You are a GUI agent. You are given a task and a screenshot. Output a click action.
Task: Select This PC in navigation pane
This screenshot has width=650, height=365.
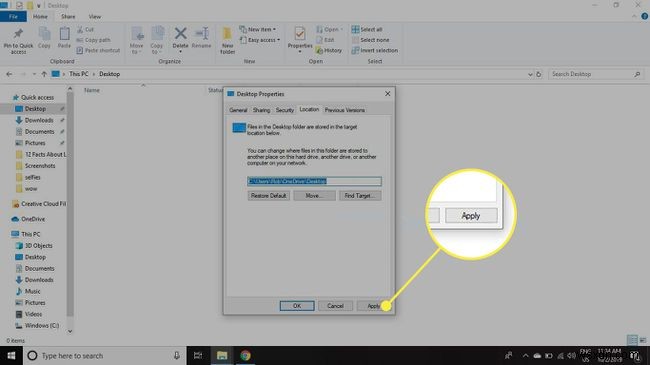pyautogui.click(x=31, y=234)
